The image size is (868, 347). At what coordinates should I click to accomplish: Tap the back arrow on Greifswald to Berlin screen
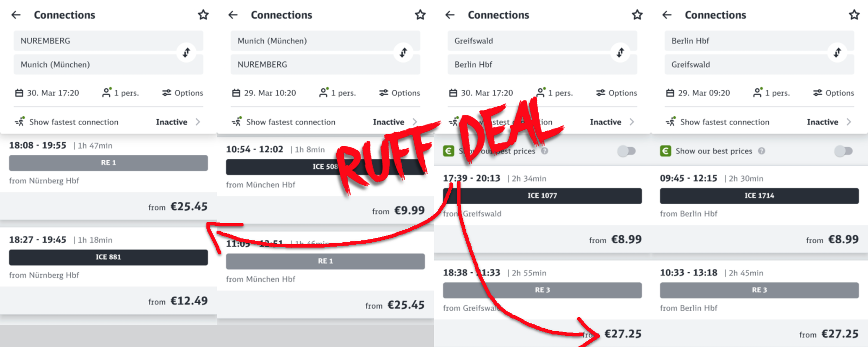point(450,15)
